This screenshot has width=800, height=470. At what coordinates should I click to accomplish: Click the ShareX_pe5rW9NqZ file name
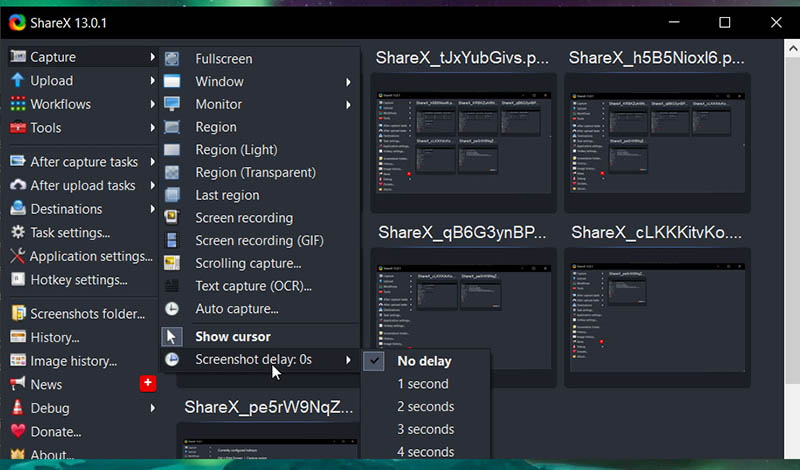pyautogui.click(x=268, y=407)
